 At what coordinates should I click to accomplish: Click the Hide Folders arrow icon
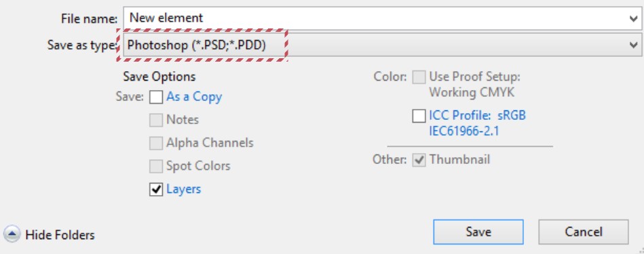pyautogui.click(x=12, y=234)
